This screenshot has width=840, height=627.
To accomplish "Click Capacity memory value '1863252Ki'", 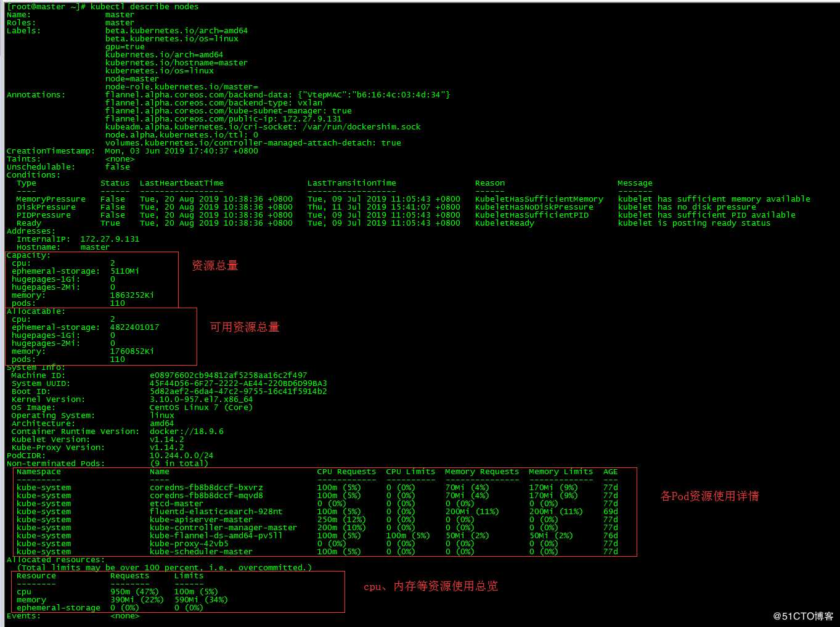I will pyautogui.click(x=132, y=295).
